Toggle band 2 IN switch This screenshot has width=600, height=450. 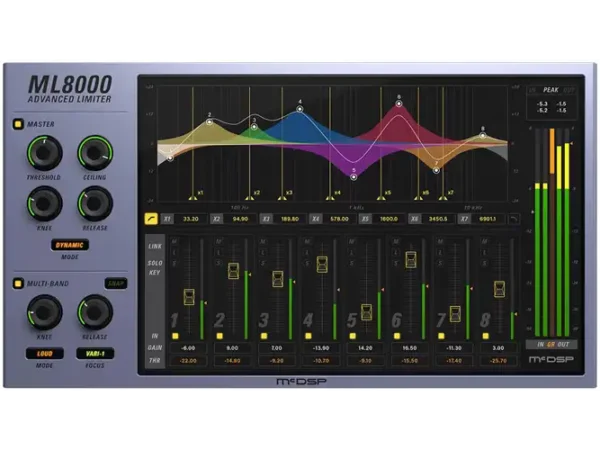[219, 336]
